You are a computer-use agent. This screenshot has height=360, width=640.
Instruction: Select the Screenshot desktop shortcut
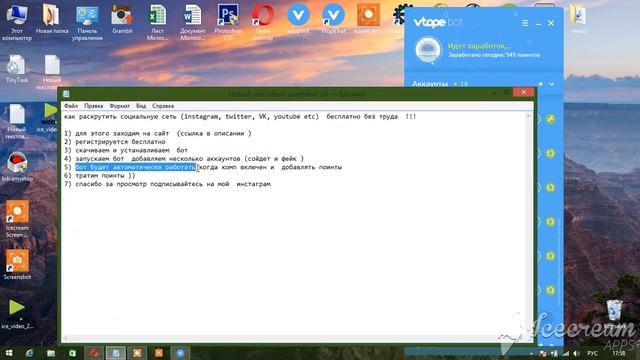[x=17, y=265]
